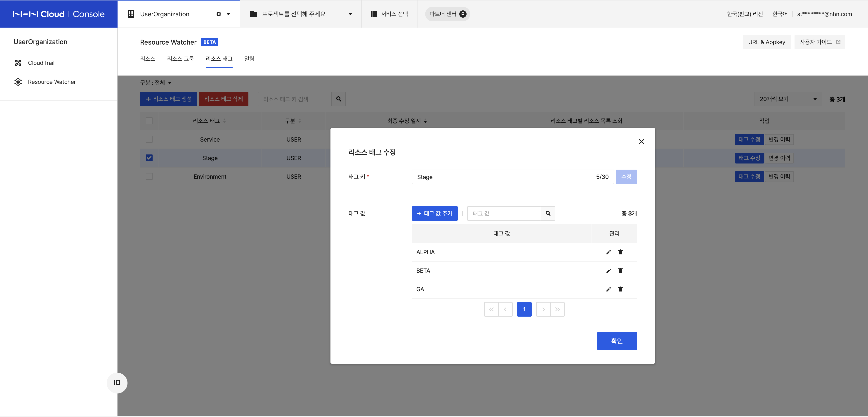Delete the GA tag value trash icon
Image resolution: width=868 pixels, height=417 pixels.
pos(620,289)
